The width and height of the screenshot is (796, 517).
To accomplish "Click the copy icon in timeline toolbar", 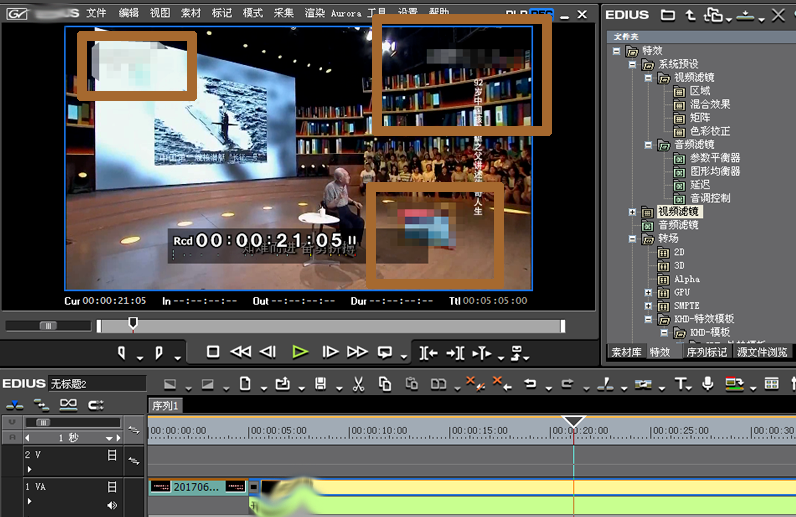I will [385, 384].
